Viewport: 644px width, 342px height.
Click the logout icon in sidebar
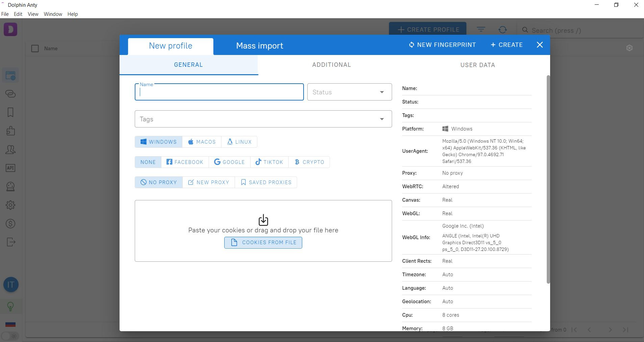(10, 242)
